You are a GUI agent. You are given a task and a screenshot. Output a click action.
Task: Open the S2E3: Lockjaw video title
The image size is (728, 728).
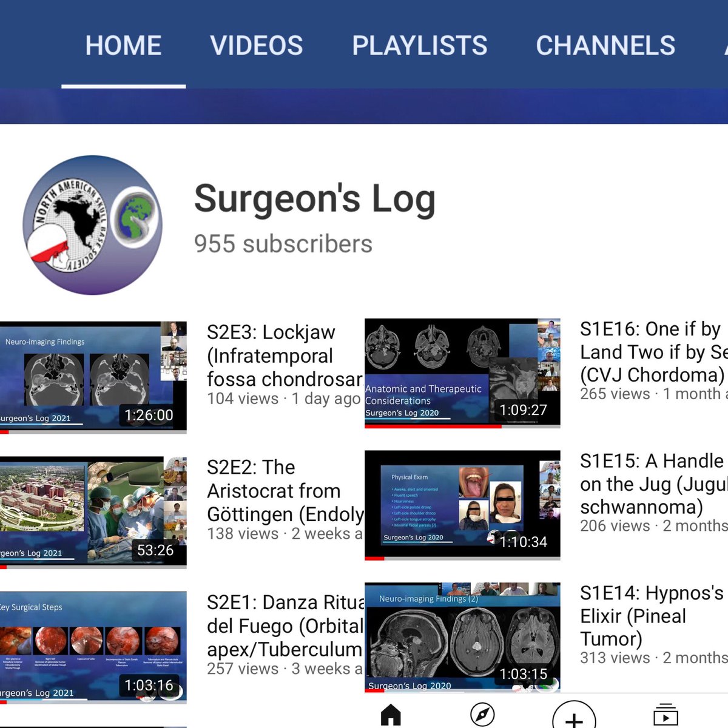point(285,356)
